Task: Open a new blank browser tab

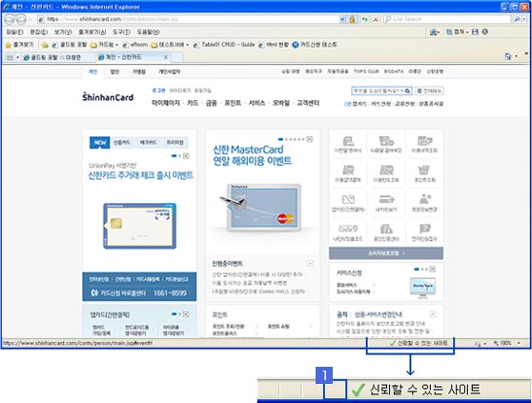Action: coord(176,57)
